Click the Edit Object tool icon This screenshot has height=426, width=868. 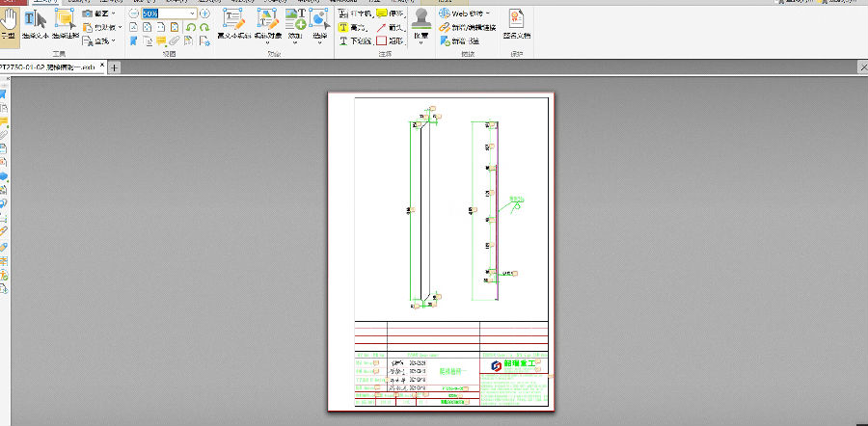click(268, 19)
